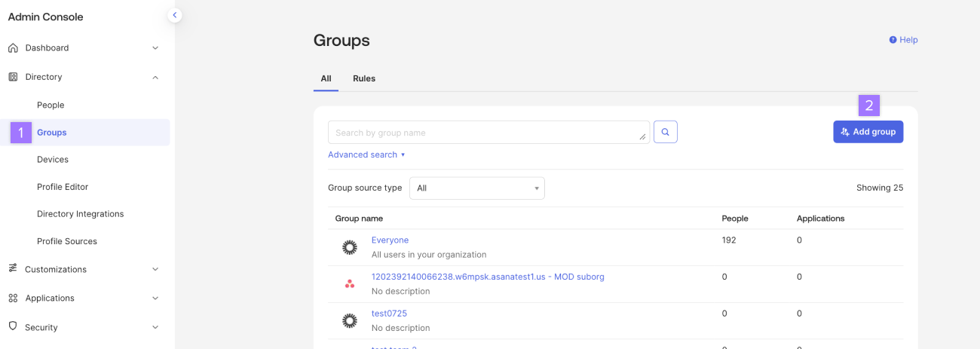
Task: Collapse the sidebar with the arrow button
Action: click(175, 15)
